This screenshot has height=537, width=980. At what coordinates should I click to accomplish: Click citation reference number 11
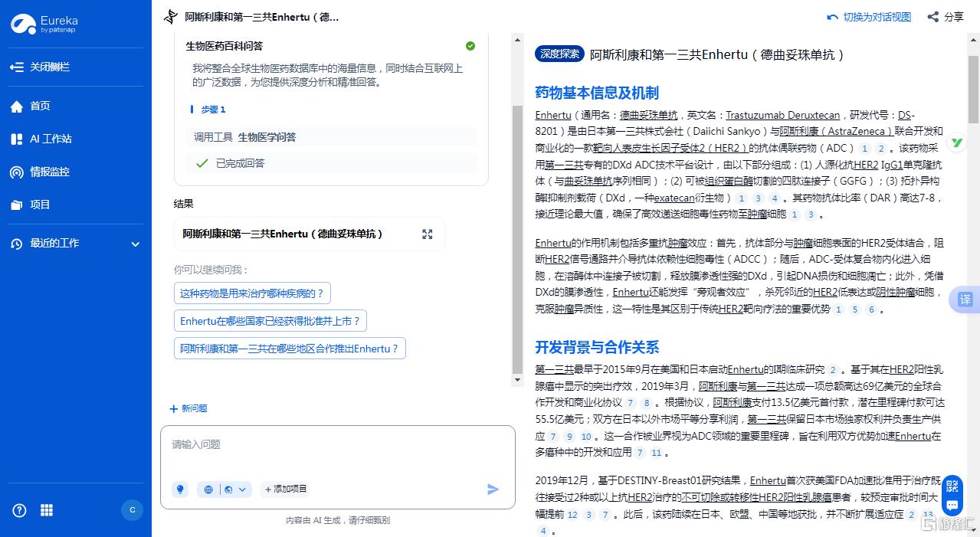click(656, 453)
